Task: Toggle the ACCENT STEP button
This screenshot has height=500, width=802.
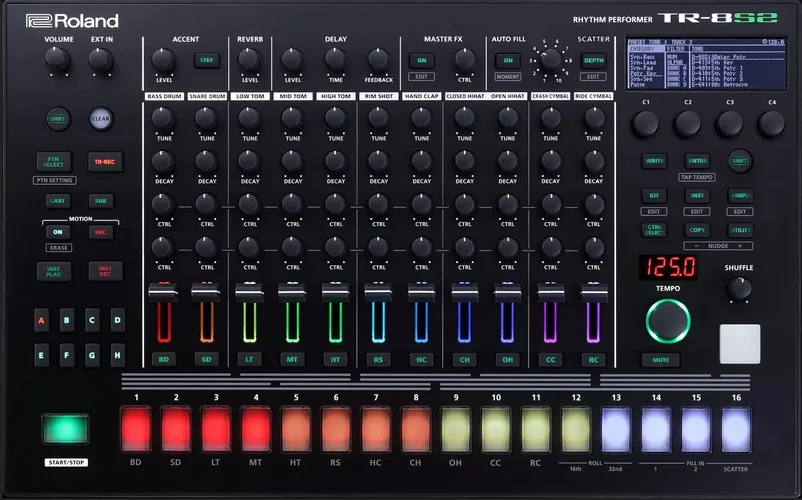Action: coord(207,60)
